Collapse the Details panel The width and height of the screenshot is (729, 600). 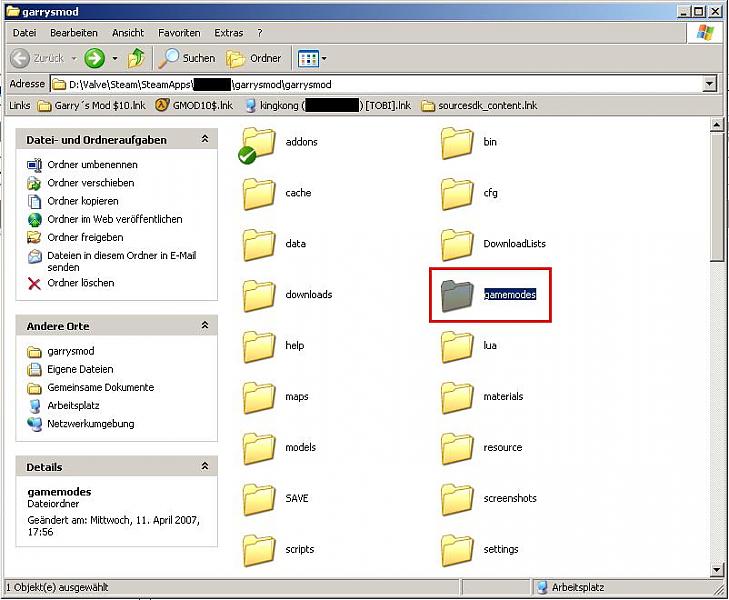point(205,467)
